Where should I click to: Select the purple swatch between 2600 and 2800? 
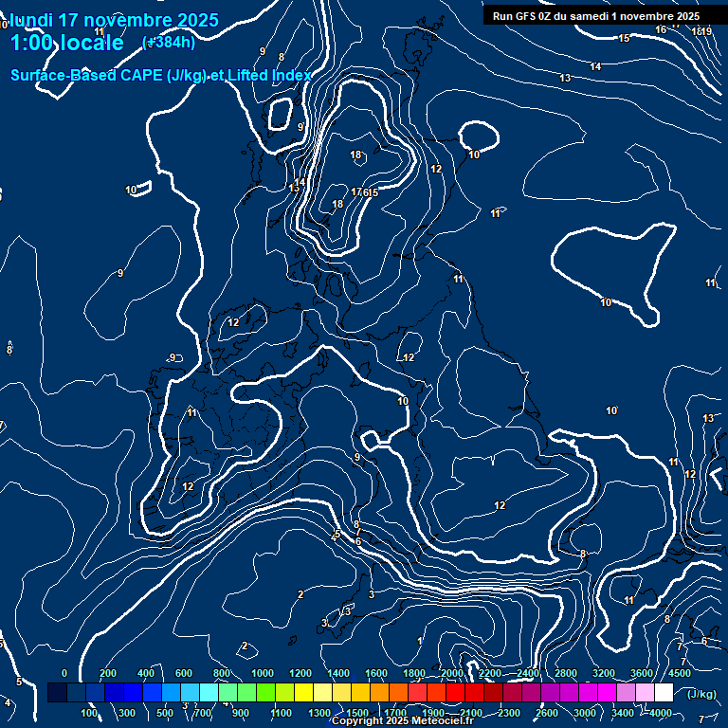pyautogui.click(x=550, y=692)
